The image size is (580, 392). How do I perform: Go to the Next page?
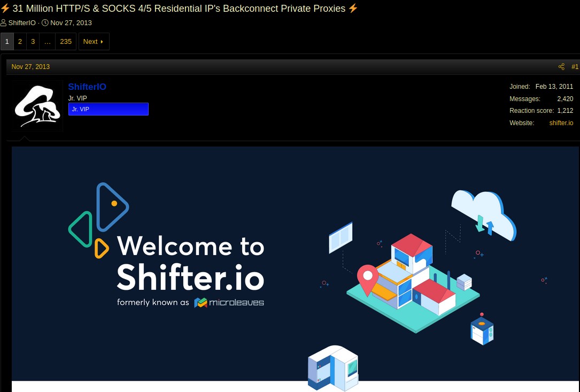coord(94,42)
